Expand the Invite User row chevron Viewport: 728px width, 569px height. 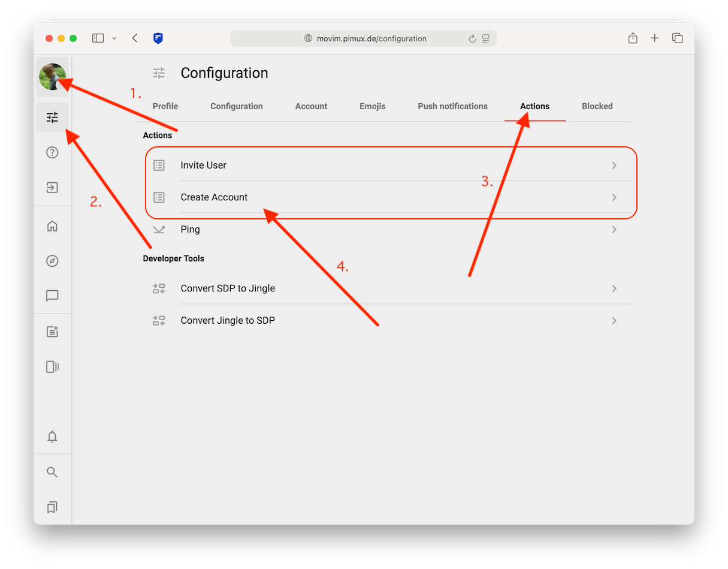coord(614,165)
